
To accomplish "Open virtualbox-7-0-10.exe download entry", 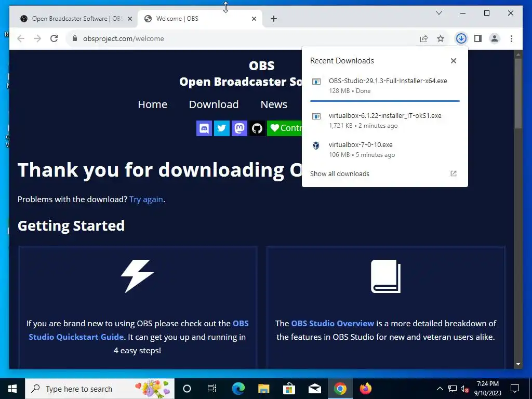I will [x=385, y=149].
